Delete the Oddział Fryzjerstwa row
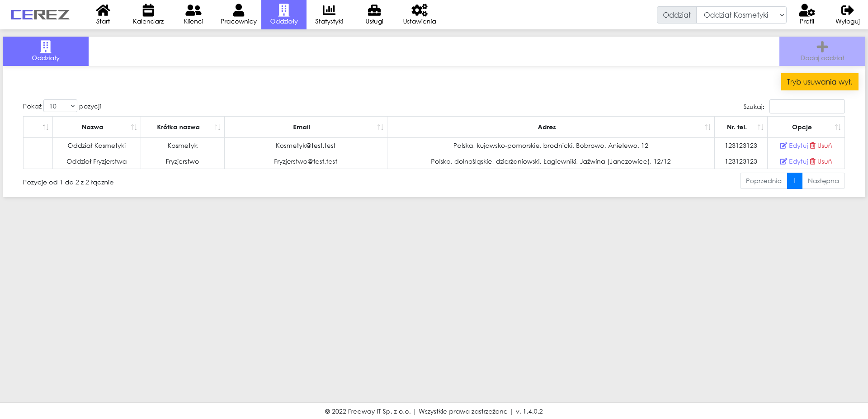 pyautogui.click(x=821, y=161)
